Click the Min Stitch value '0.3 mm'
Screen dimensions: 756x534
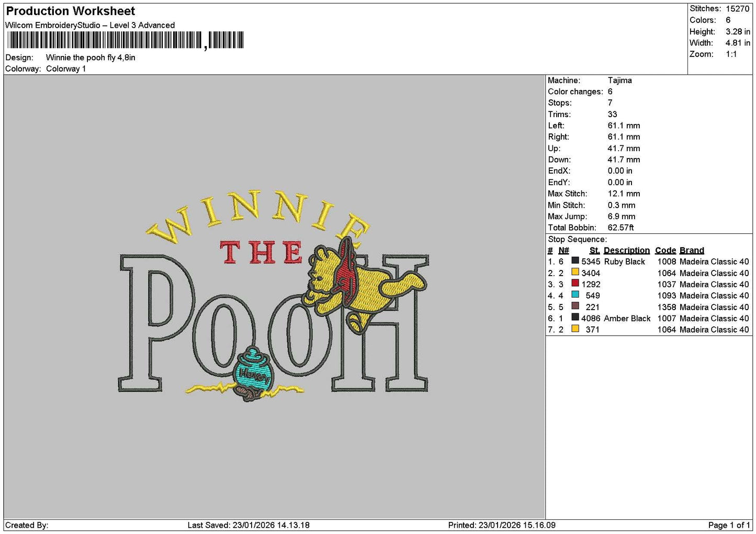pyautogui.click(x=622, y=206)
